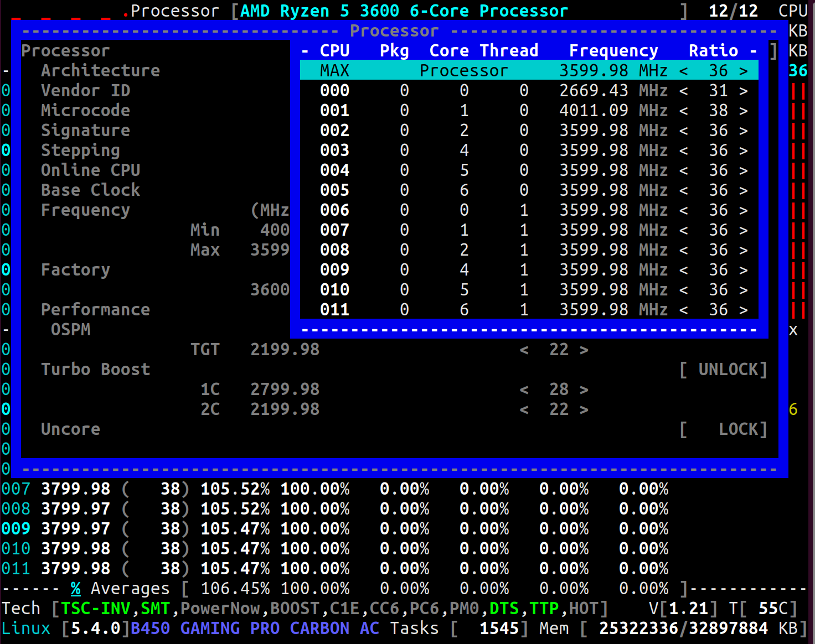Click B450 GAMING PRO CARBON AC board name
The width and height of the screenshot is (815, 644).
pyautogui.click(x=255, y=629)
